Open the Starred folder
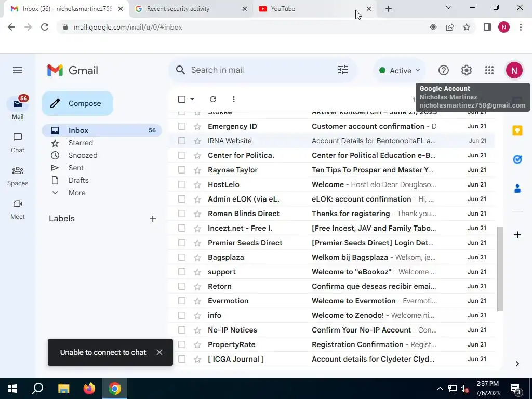Viewport: 532px width, 399px height. [x=102, y=143]
